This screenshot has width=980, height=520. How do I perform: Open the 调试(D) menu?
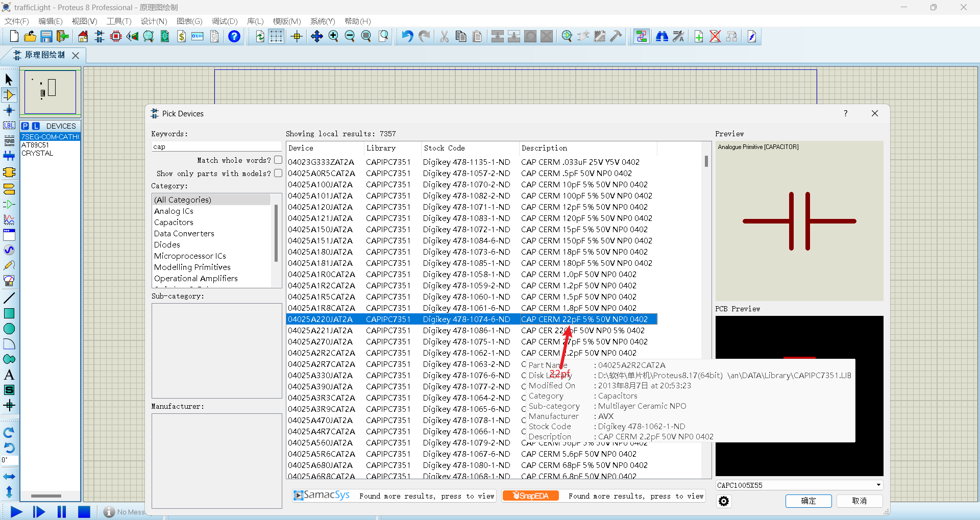coord(225,21)
